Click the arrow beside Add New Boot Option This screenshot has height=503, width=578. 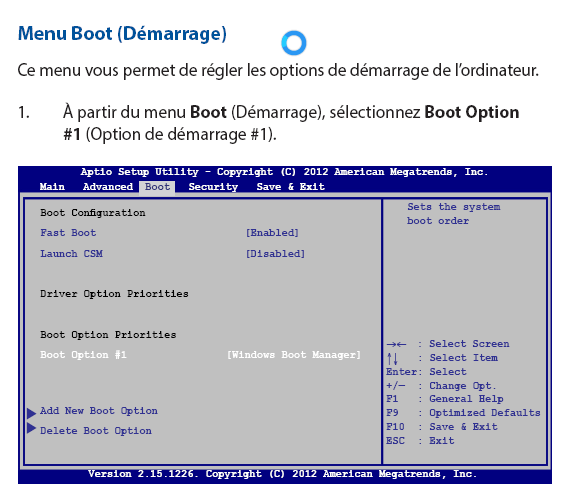31,413
